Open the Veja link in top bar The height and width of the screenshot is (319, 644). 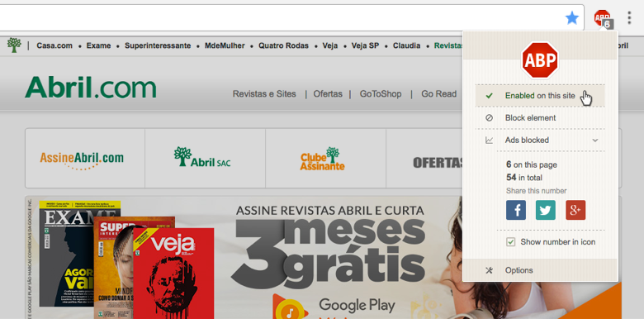330,45
